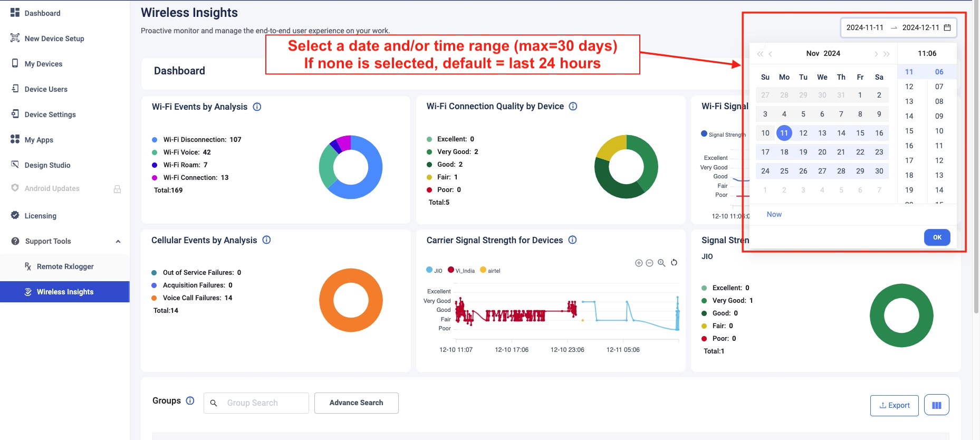Click the Group Search input field
980x440 pixels.
pos(263,403)
